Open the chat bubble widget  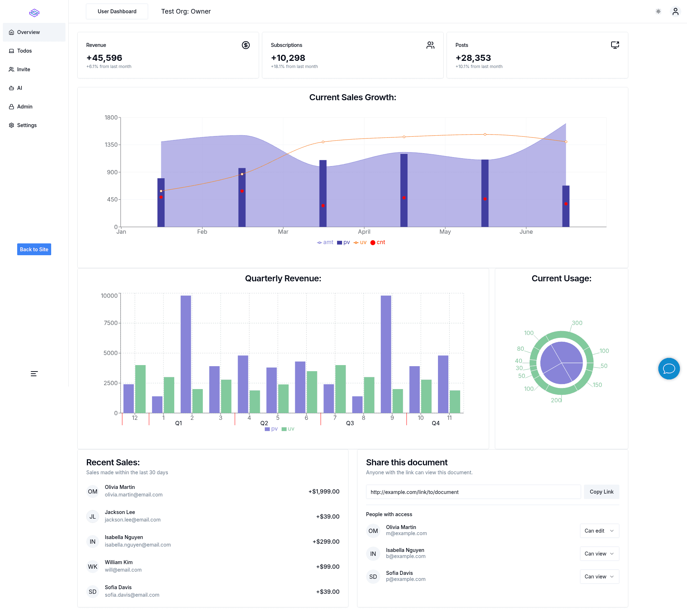pos(669,369)
